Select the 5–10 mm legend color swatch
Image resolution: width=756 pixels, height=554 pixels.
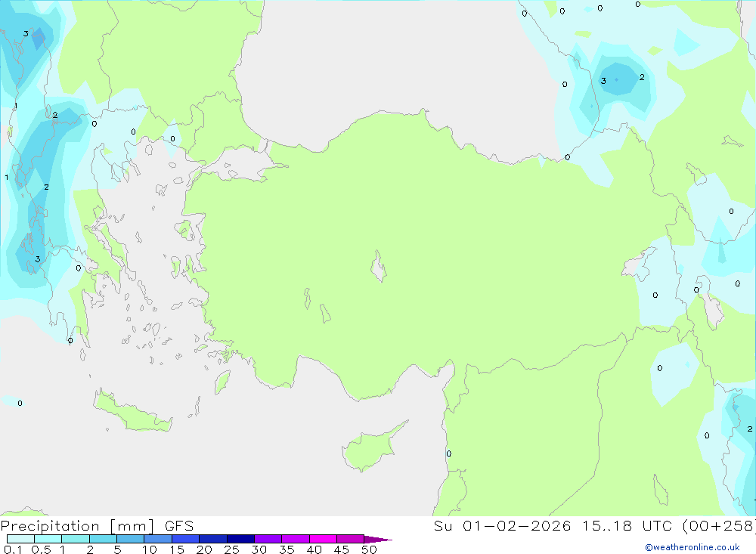coord(130,539)
